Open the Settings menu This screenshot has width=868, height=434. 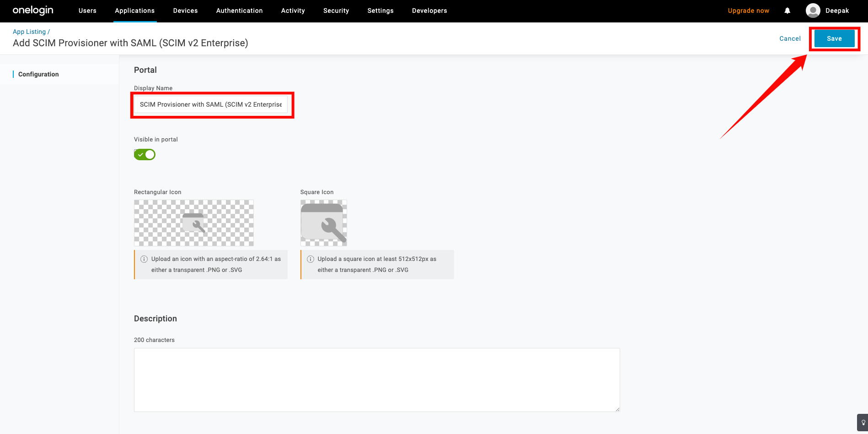(x=380, y=11)
